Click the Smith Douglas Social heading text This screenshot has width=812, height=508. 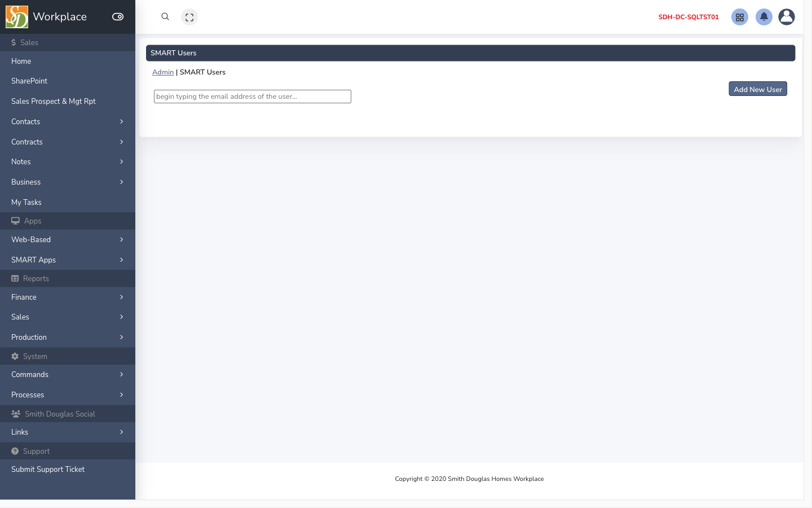click(60, 414)
